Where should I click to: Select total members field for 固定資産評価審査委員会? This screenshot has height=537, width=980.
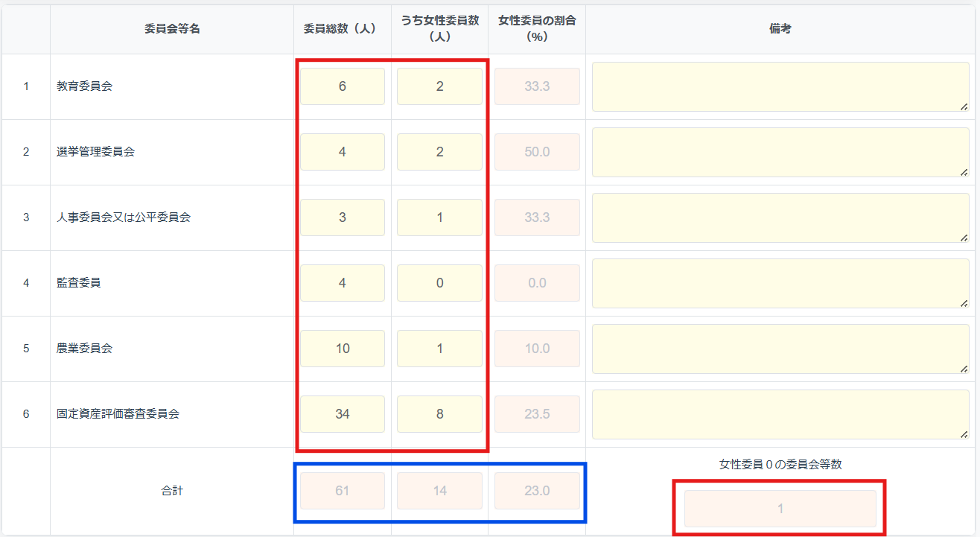click(x=343, y=414)
